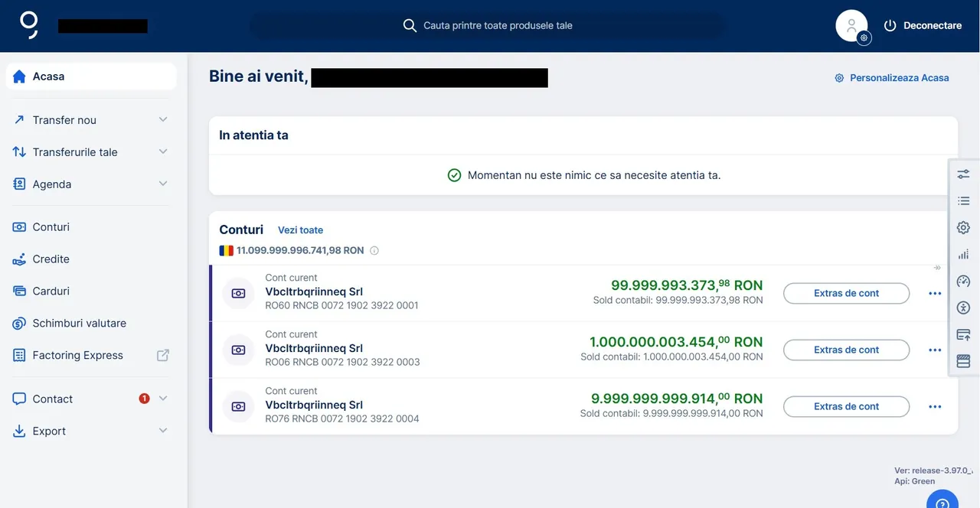This screenshot has height=508, width=980.
Task: Go to Carduri in the sidebar
Action: [51, 291]
